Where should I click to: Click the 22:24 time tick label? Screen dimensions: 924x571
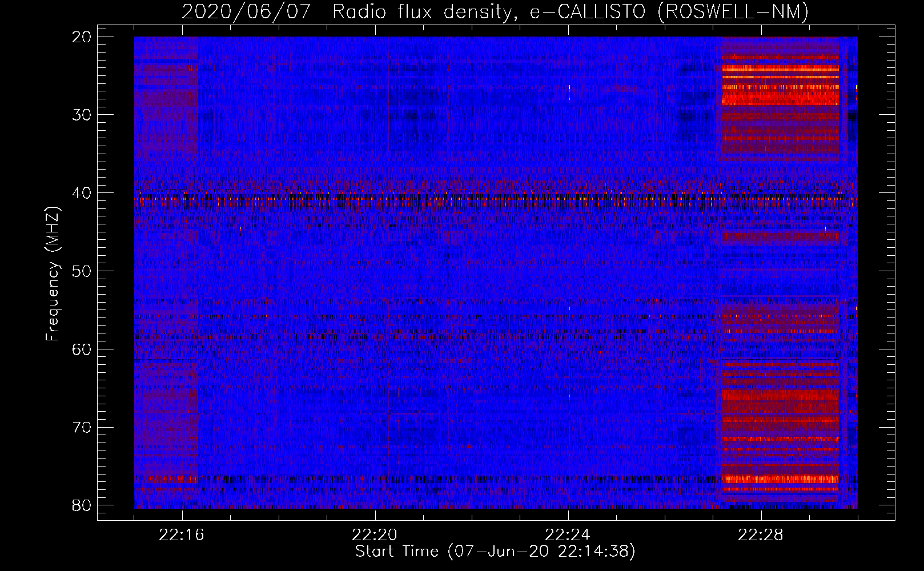pyautogui.click(x=568, y=535)
